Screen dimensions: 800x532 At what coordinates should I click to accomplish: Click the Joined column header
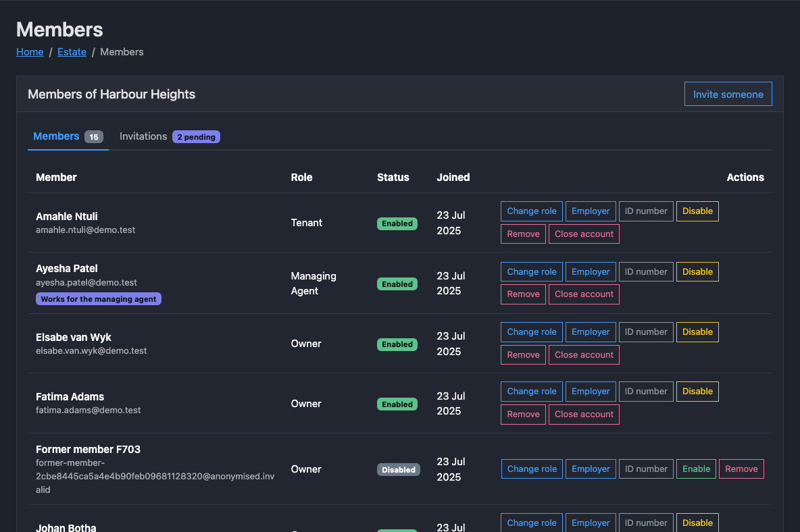pos(453,178)
